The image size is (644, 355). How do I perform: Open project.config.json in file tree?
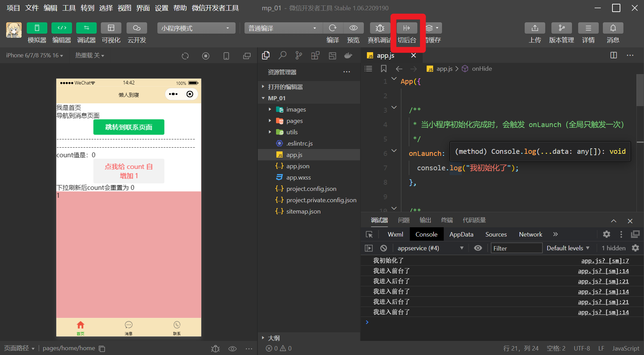click(309, 189)
